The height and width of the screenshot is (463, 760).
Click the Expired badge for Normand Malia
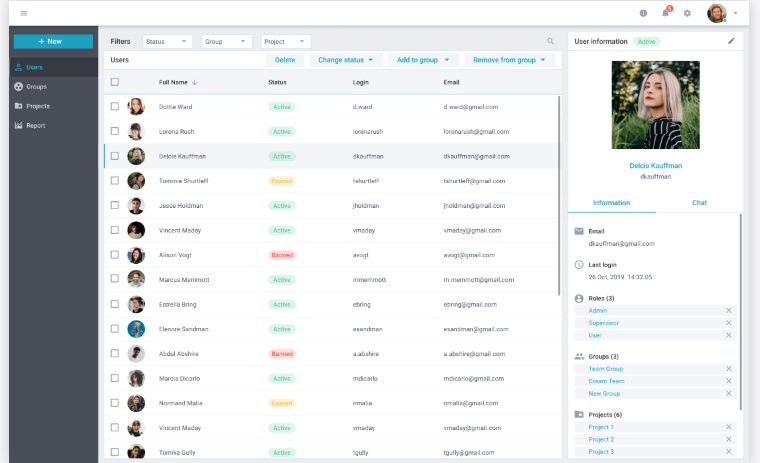coord(282,403)
